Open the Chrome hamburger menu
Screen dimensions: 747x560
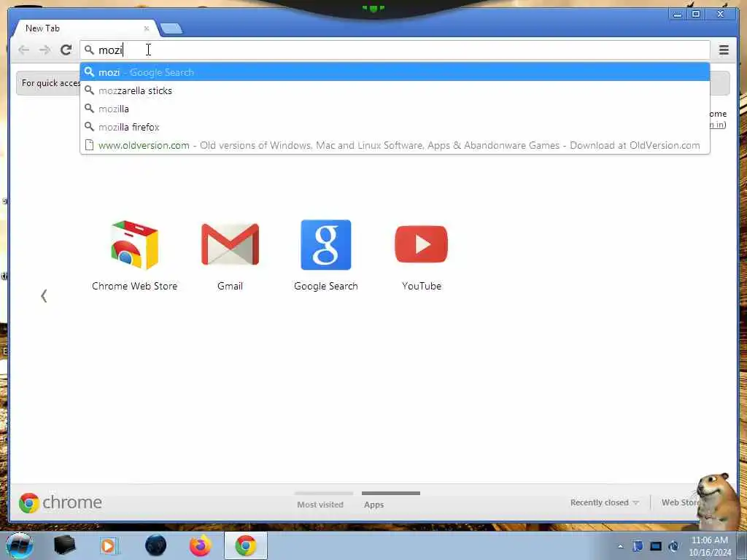pos(724,50)
